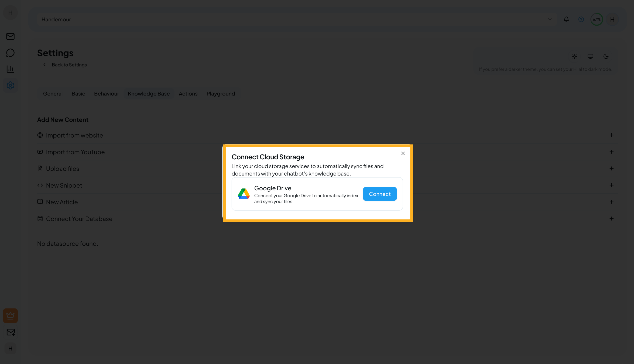Open the Handemour workspace dropdown
The image size is (634, 364).
pos(297,19)
